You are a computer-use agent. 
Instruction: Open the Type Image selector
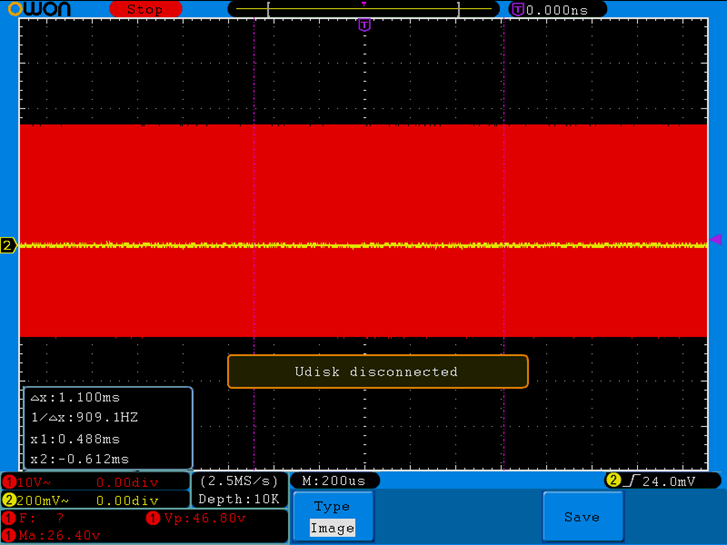(332, 516)
